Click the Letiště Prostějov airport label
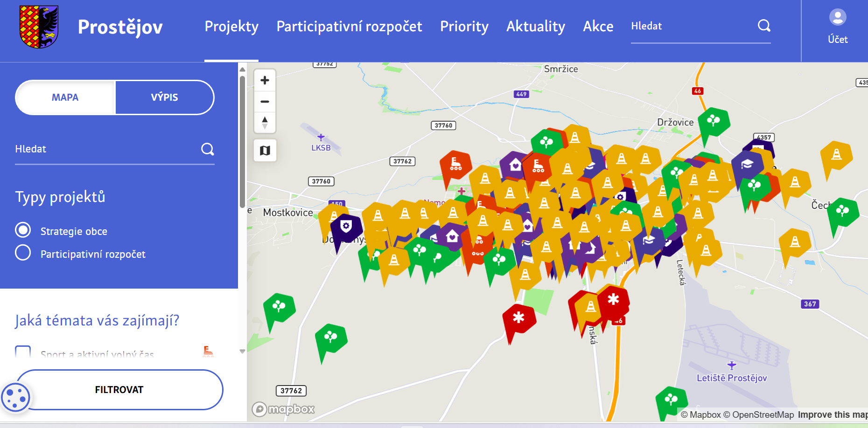868x428 pixels. pos(732,378)
